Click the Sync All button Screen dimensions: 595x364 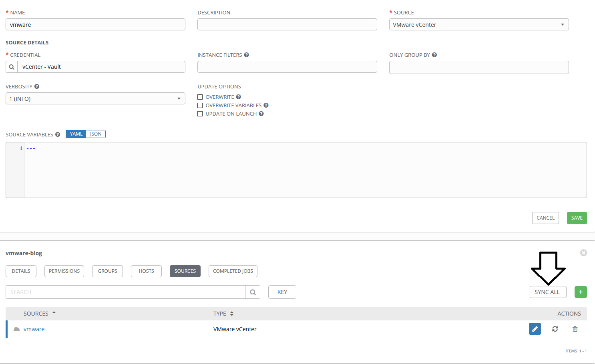tap(548, 292)
